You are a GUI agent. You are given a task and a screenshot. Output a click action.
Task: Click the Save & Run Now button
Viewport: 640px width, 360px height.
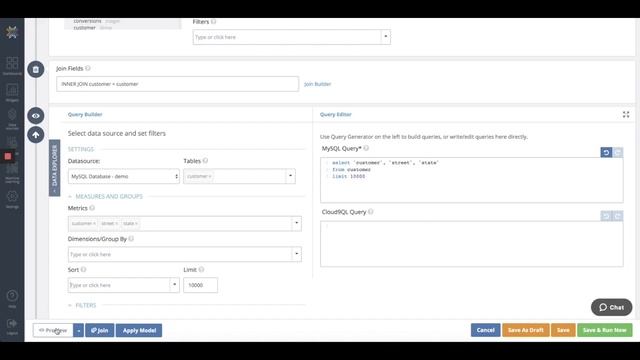point(604,330)
